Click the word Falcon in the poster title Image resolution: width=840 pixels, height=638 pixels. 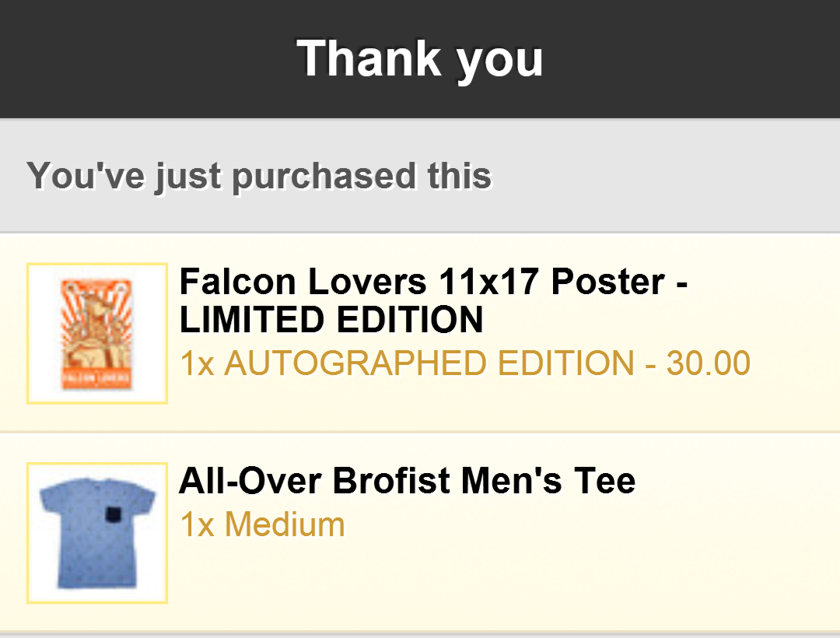[238, 282]
